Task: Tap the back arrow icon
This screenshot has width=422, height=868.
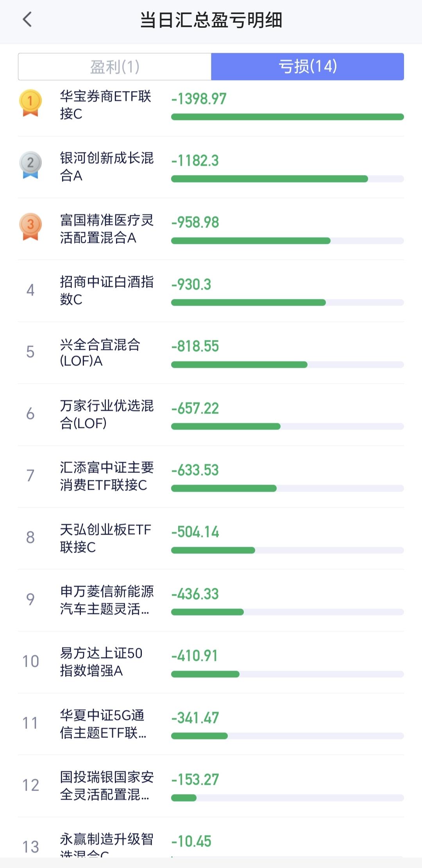Action: coord(27,20)
